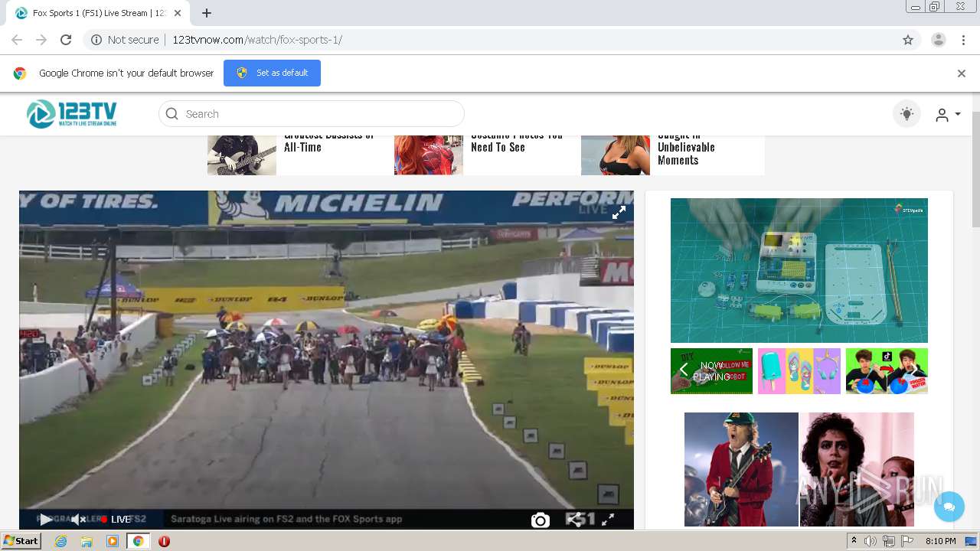980x551 pixels.
Task: Open the share icon in player
Action: (x=573, y=520)
